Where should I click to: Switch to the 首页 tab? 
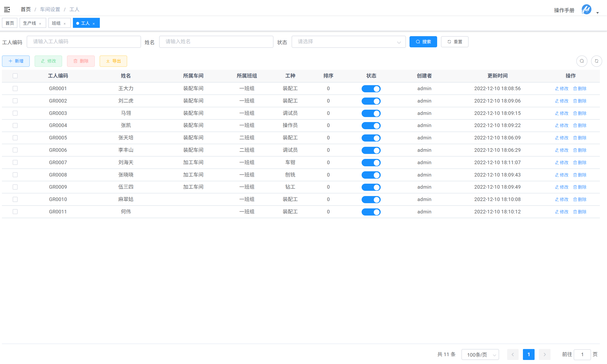point(10,23)
